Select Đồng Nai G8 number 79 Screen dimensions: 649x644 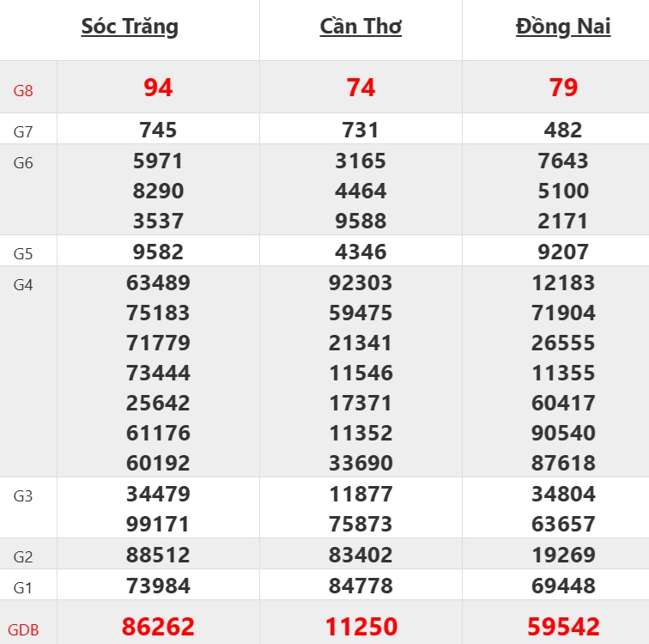(563, 87)
